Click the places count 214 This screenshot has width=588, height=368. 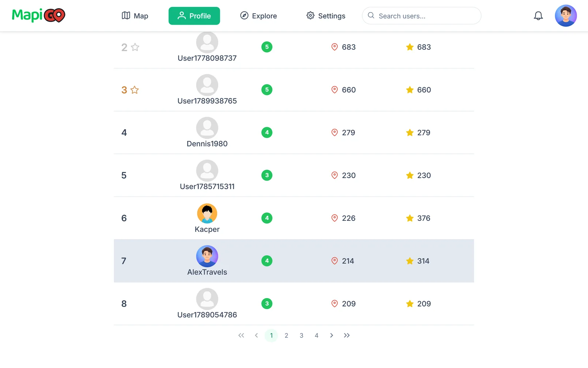(x=348, y=261)
